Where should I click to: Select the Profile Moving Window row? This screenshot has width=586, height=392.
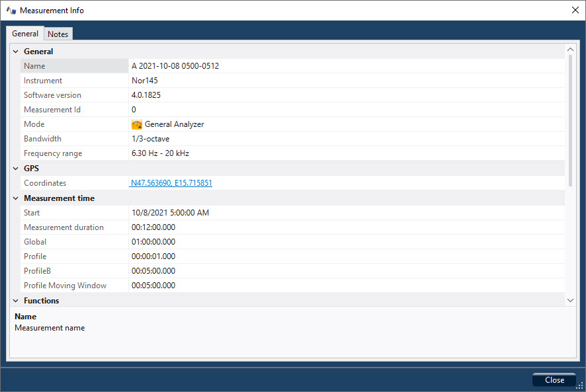(65, 286)
